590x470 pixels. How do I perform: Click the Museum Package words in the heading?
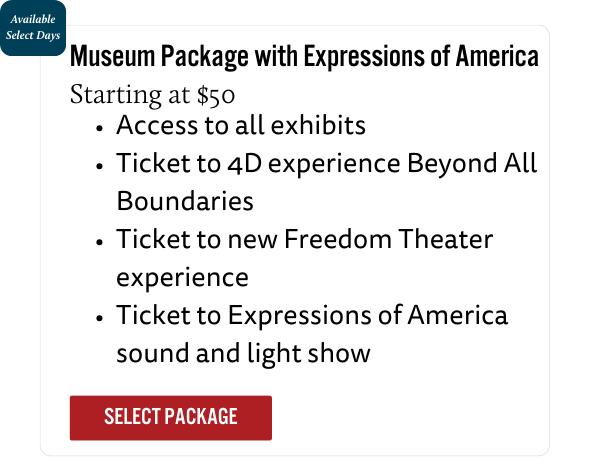point(159,56)
